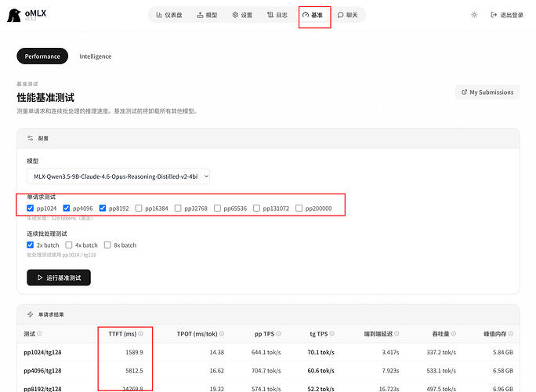Click the TTFT value 5812.5
The image size is (536, 392).
pyautogui.click(x=134, y=371)
